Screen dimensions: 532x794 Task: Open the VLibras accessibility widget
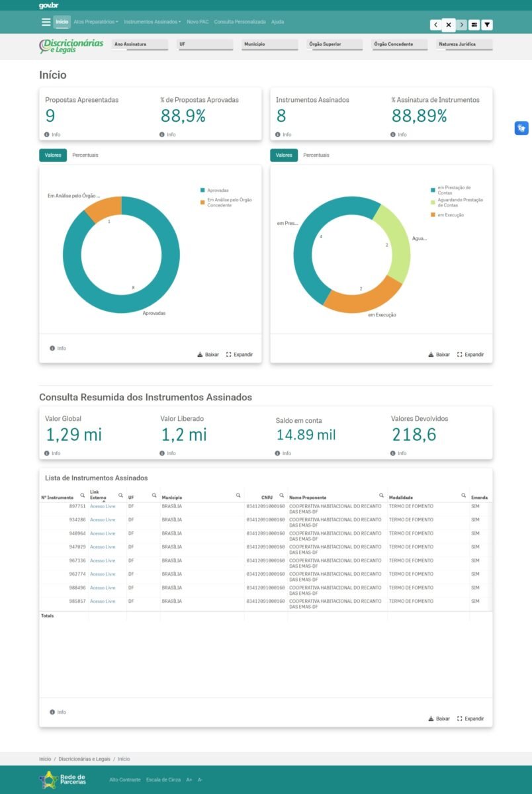521,128
